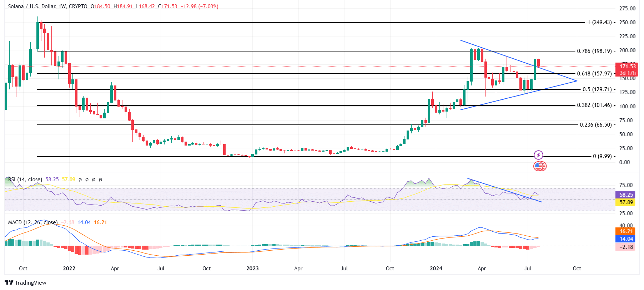Click the 3d 17h candle countdown
Viewport: 644px width, 290px height.
pos(627,73)
